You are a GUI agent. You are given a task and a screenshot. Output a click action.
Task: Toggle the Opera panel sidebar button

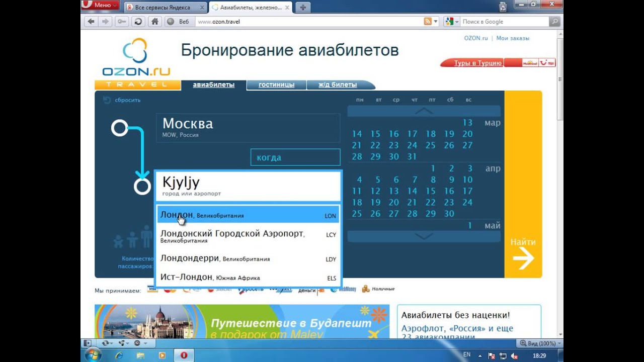pyautogui.click(x=88, y=343)
